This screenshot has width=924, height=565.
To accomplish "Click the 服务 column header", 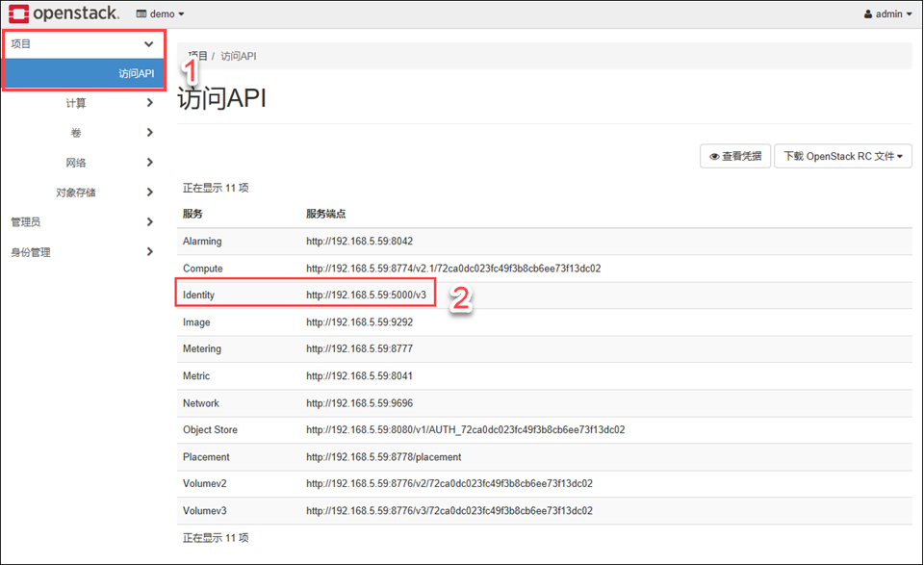I will [x=192, y=214].
